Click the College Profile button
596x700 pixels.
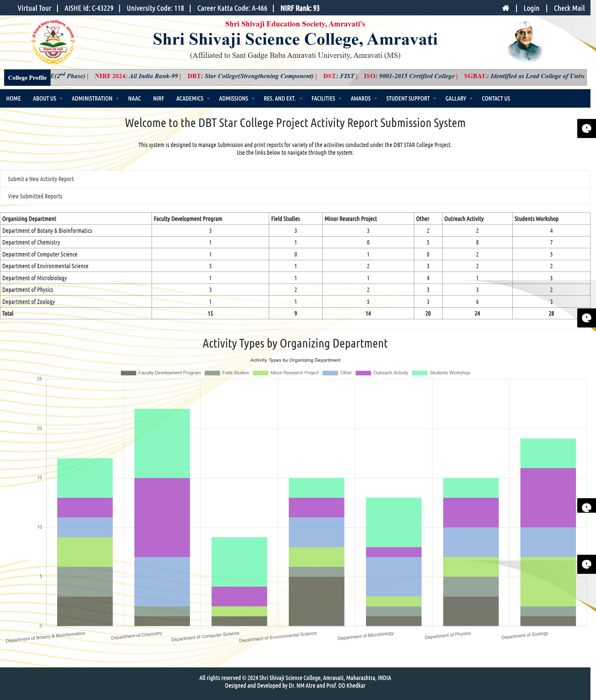pos(27,78)
